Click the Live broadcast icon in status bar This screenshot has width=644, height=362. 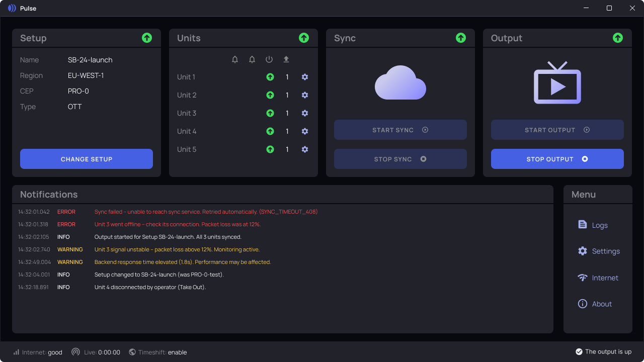(75, 352)
